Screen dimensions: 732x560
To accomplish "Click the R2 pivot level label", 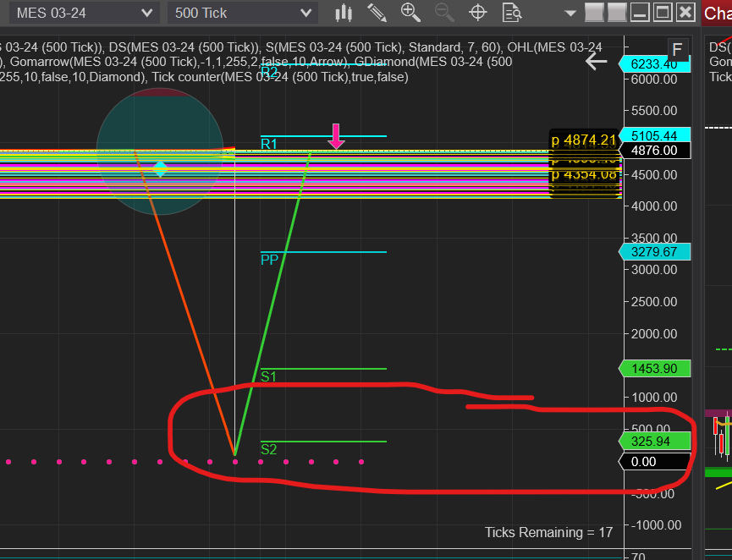I will point(269,72).
